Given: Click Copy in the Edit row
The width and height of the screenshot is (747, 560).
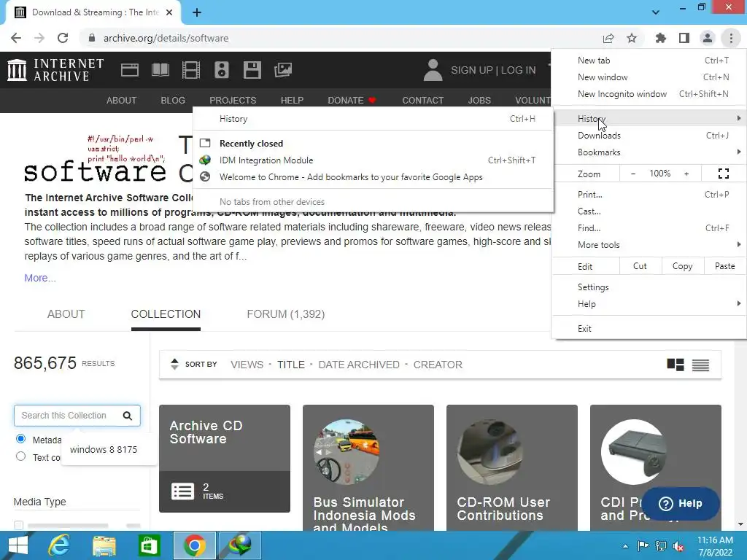Looking at the screenshot, I should click(682, 266).
